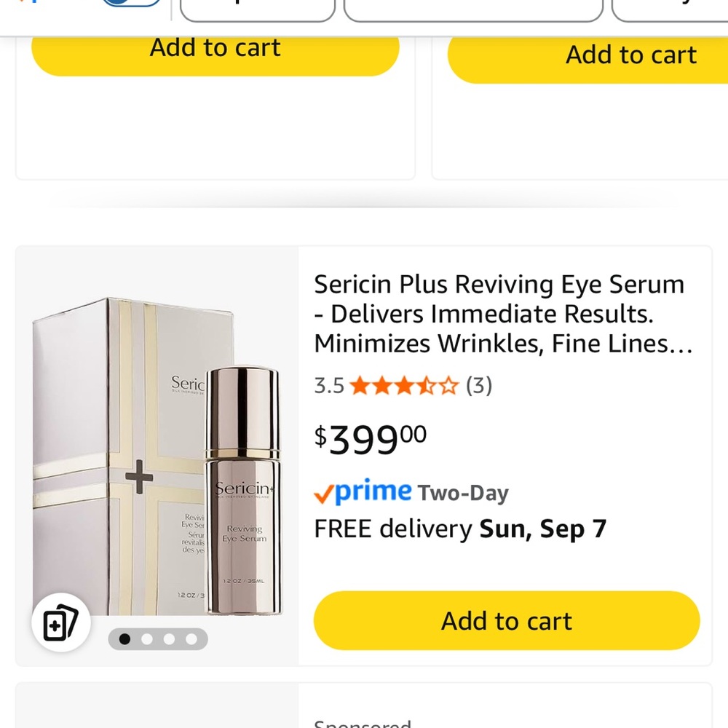Tap the add-to-list card stack icon
The image size is (728, 728).
pos(60,622)
